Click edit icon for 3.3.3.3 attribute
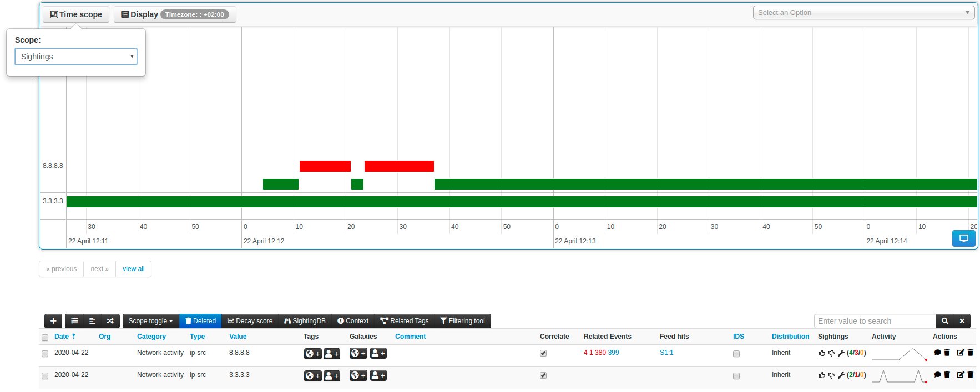 pos(961,375)
